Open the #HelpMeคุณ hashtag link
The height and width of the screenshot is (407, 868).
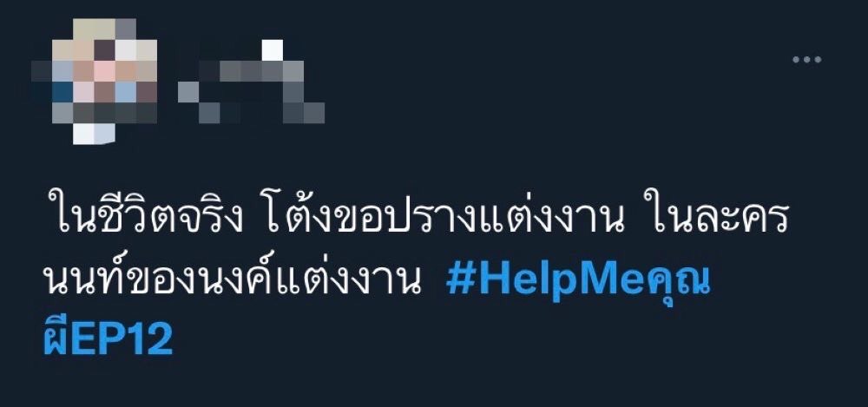(x=578, y=281)
